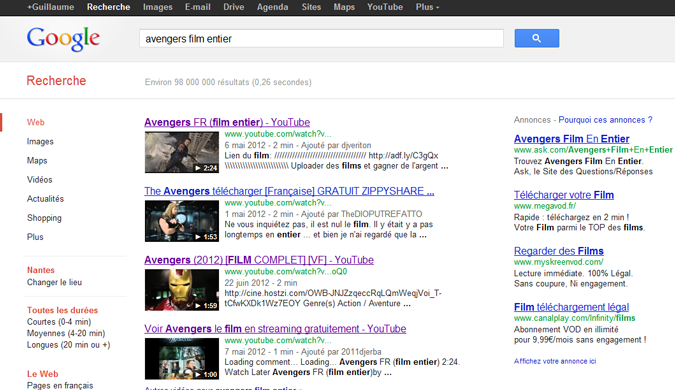Click Recherche heading in red
Viewport: 675px width, 390px height.
[56, 80]
